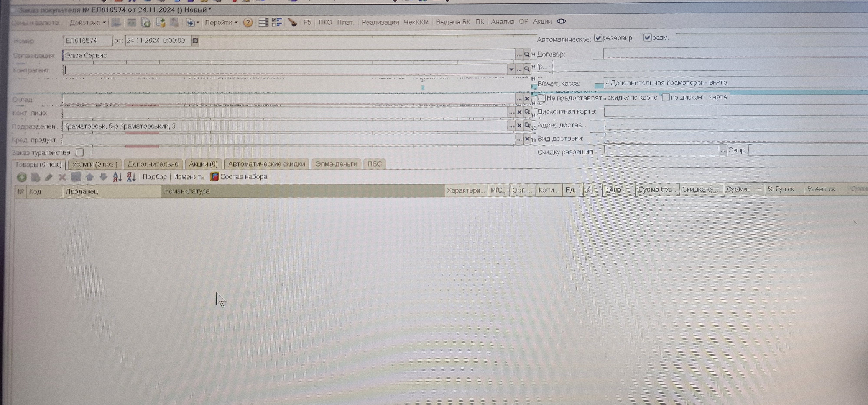868x405 pixels.
Task: Click Выдача БК toolbar button
Action: pyautogui.click(x=453, y=22)
